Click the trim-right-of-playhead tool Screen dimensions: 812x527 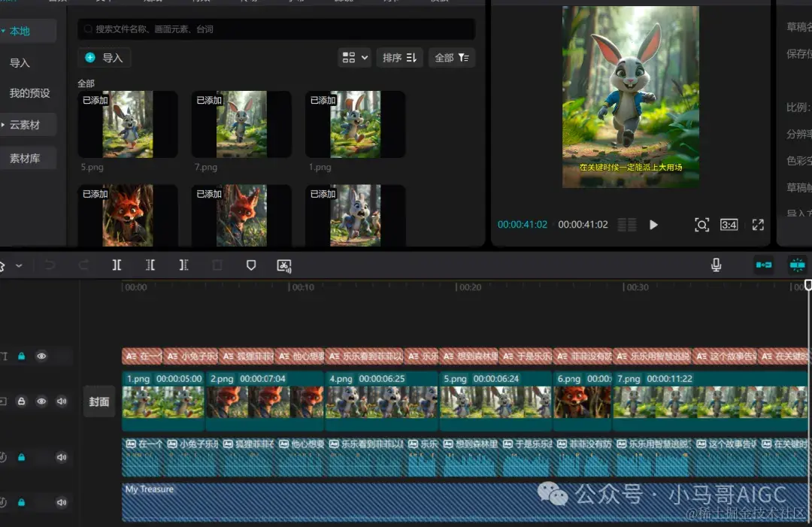coord(183,265)
